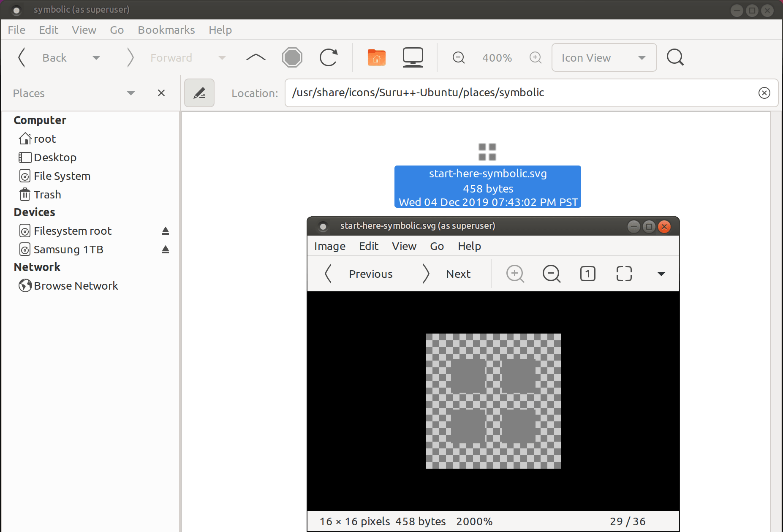Open the home folder from toolbar
This screenshot has width=783, height=532.
coord(377,57)
